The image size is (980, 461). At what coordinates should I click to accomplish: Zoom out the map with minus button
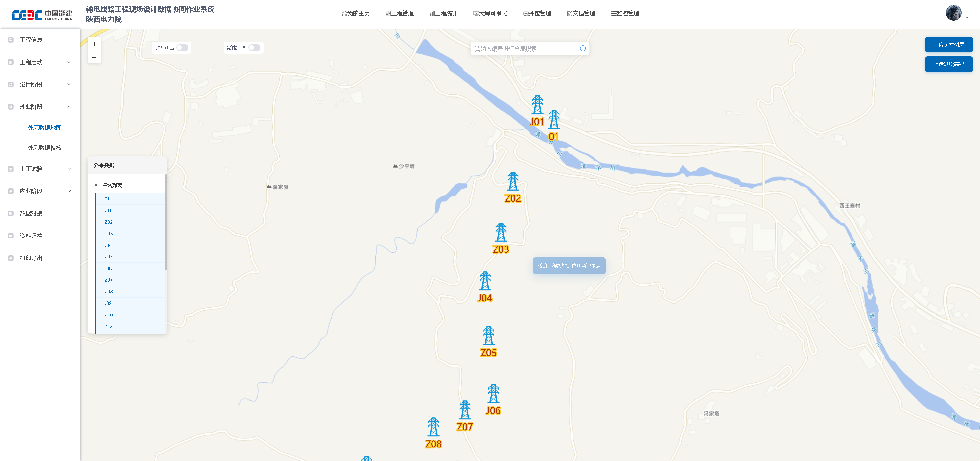(x=94, y=57)
